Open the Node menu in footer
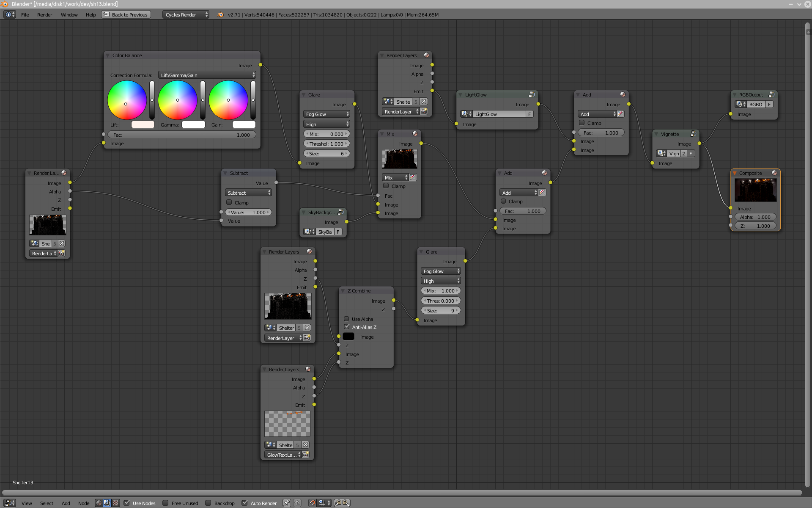This screenshot has height=508, width=812. 83,503
